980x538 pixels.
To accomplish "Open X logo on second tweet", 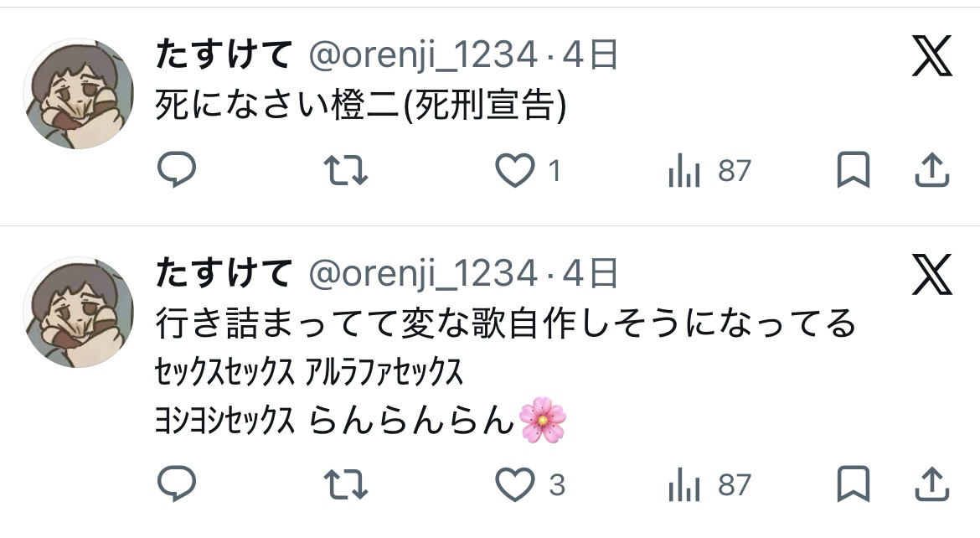I will tap(932, 274).
